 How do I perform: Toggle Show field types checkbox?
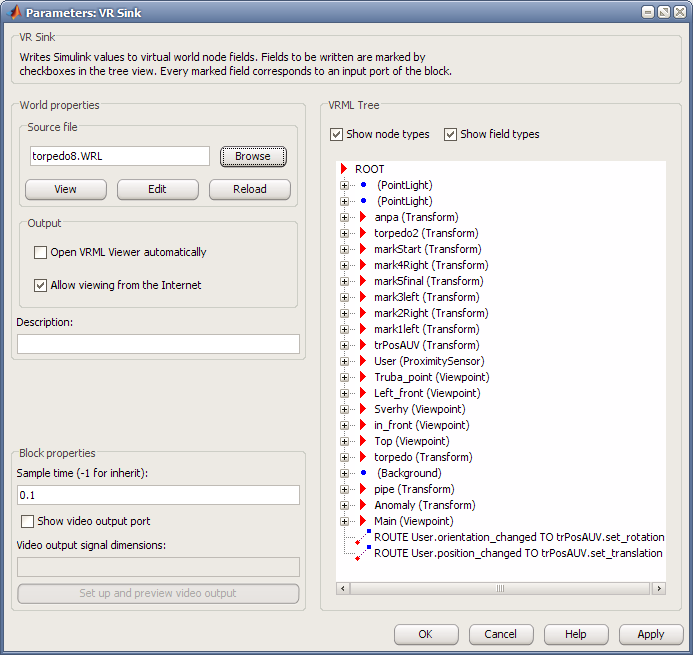[450, 134]
